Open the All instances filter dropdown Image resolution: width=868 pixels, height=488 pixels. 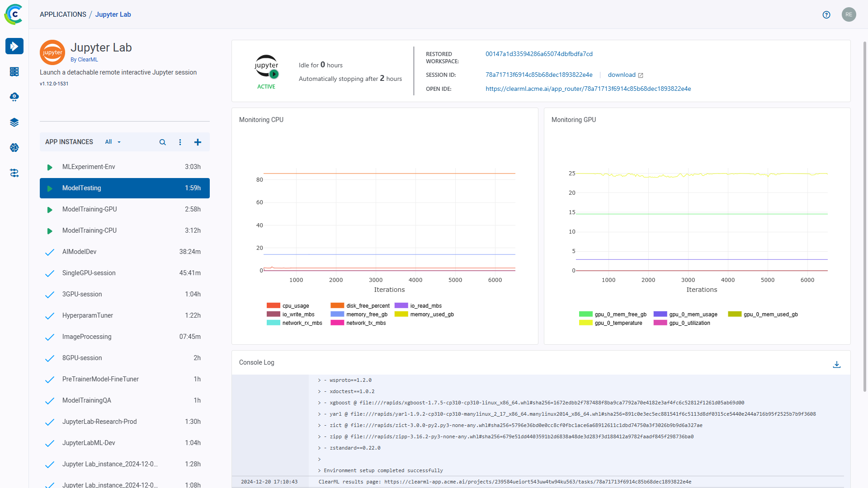click(x=111, y=142)
